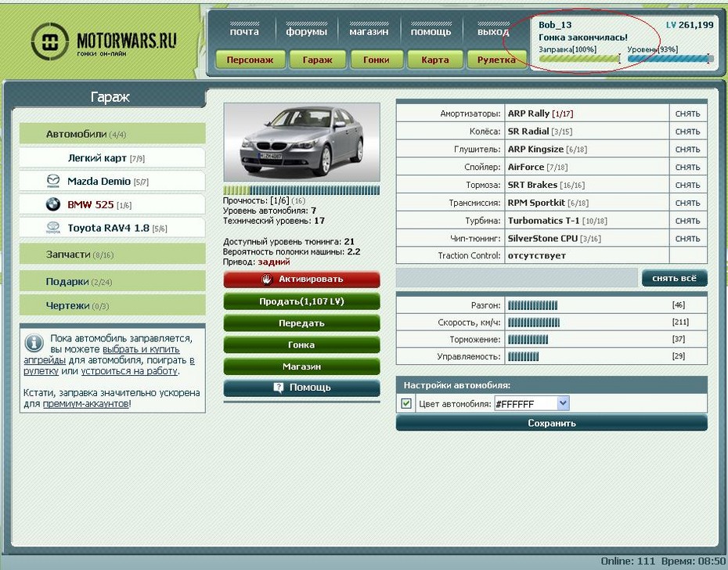Open the премиум-аккаунтов link
Viewport: 728px width, 570px height.
pos(85,404)
